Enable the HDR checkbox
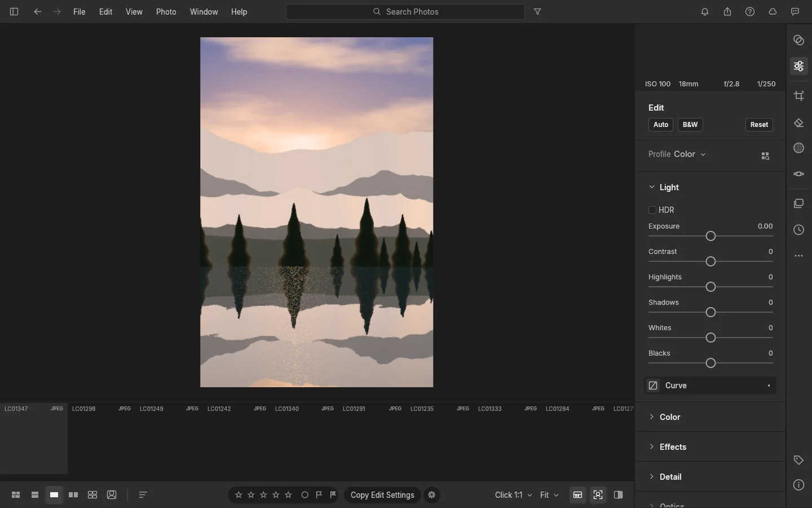 click(652, 210)
